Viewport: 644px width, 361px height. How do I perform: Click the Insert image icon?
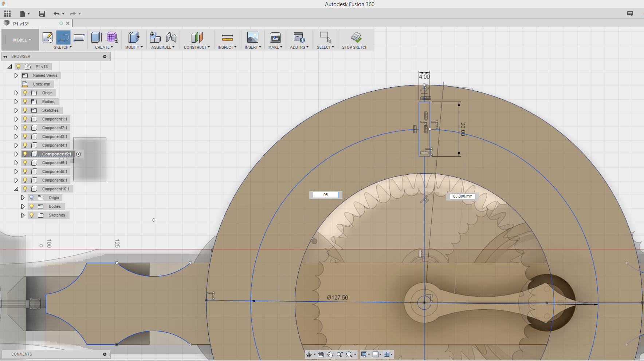[x=253, y=37]
